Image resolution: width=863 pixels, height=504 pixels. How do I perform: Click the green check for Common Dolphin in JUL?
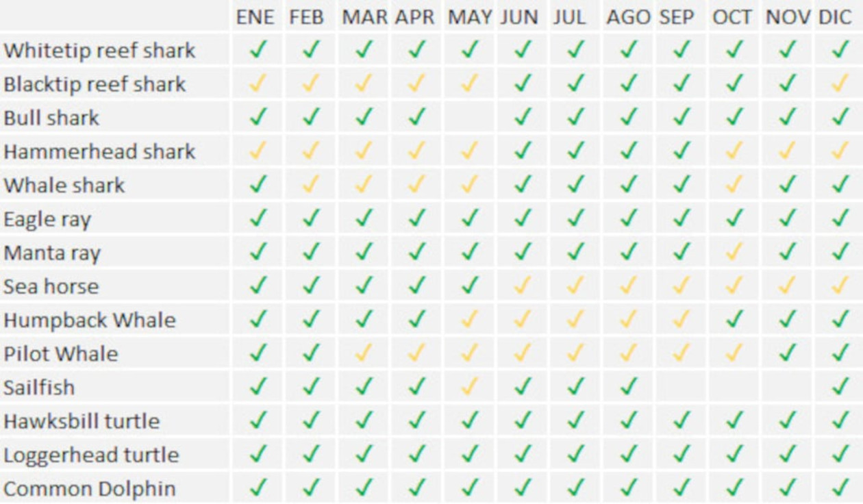575,488
